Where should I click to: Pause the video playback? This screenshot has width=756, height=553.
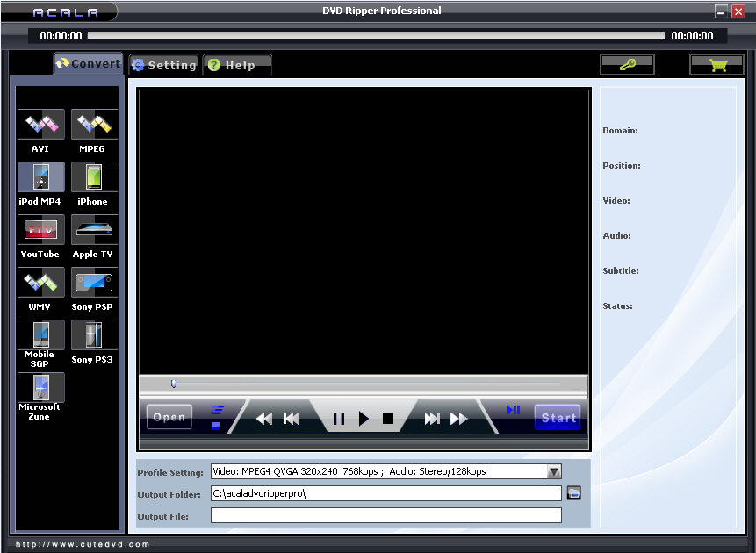click(339, 419)
